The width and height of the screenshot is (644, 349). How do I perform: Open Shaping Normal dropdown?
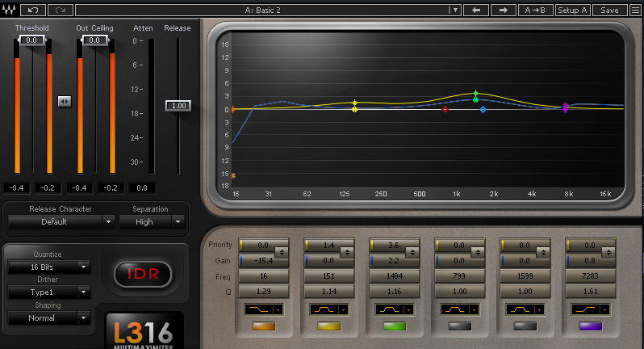point(48,317)
